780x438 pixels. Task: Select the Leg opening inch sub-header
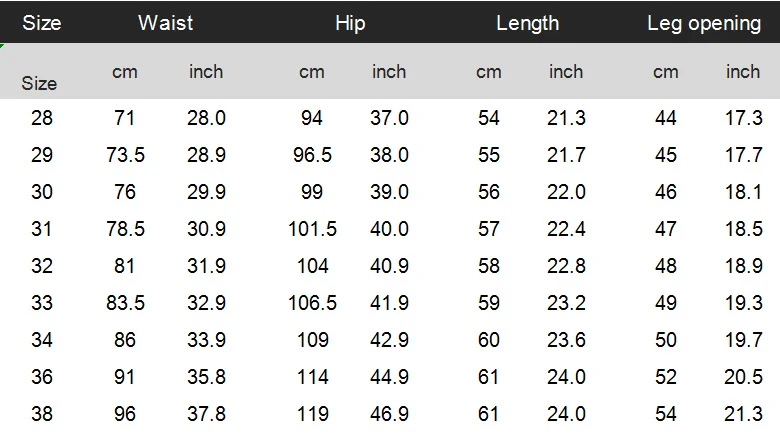[743, 72]
